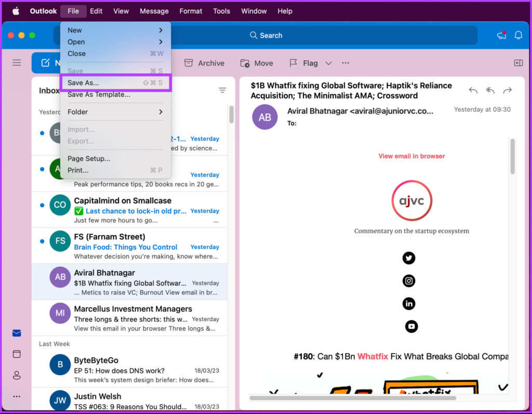Choose Close from File menu

(x=115, y=54)
